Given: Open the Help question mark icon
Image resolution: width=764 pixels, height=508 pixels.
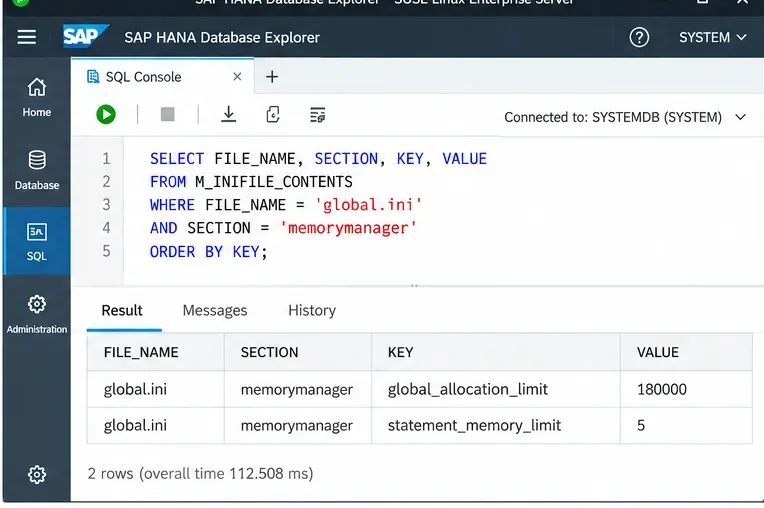Looking at the screenshot, I should click(639, 37).
